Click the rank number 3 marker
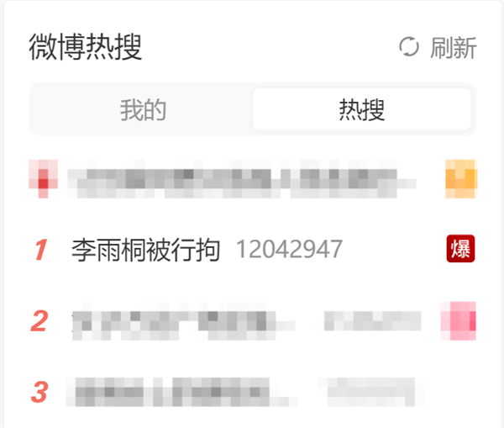This screenshot has height=428, width=504. click(x=39, y=392)
